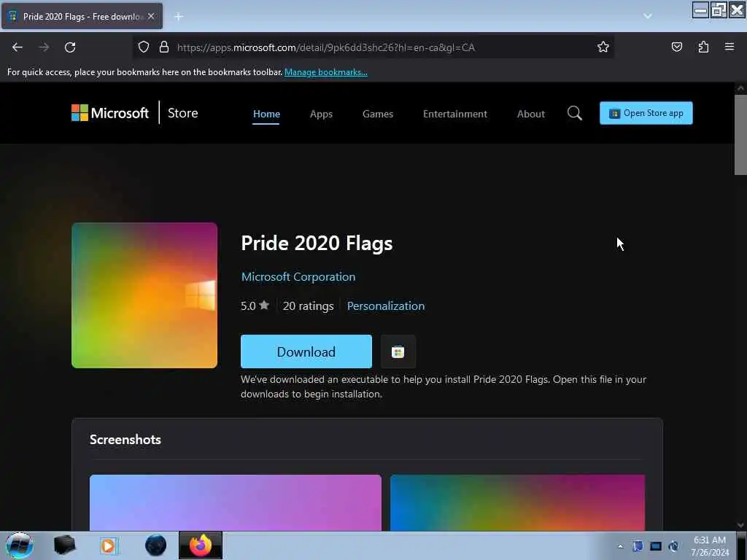Open the Microsoft Corporation publisher link

click(298, 276)
